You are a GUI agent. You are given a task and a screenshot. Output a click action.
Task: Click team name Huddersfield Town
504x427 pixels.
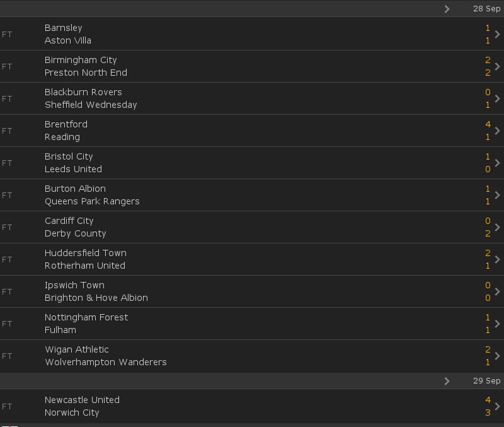pyautogui.click(x=86, y=253)
